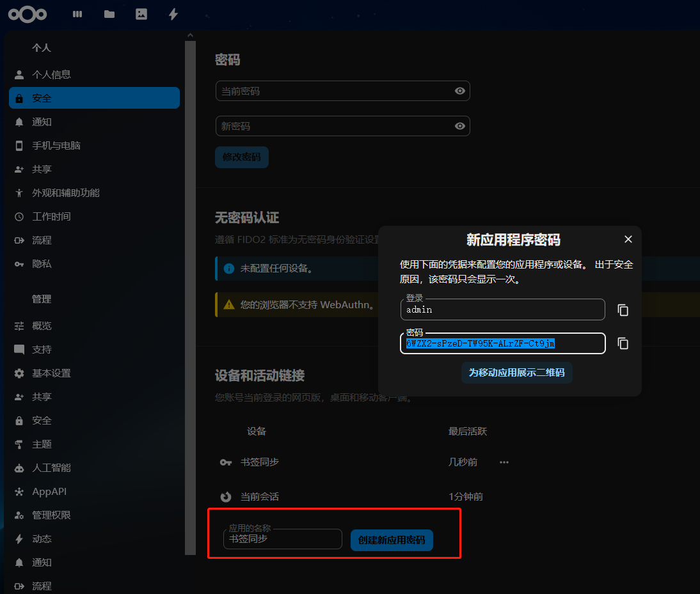
Task: Open 动态 admin settings
Action: click(94, 539)
